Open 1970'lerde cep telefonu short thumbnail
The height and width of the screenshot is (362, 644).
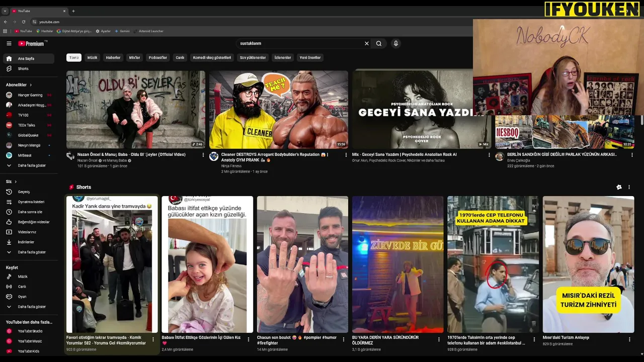[493, 264]
